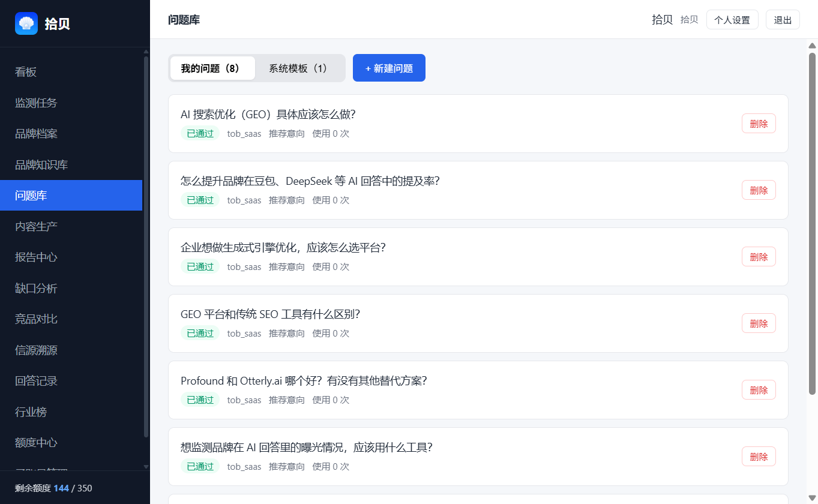Click '使用 0 次' on the 选平台 question
This screenshot has height=504, width=818.
[331, 267]
